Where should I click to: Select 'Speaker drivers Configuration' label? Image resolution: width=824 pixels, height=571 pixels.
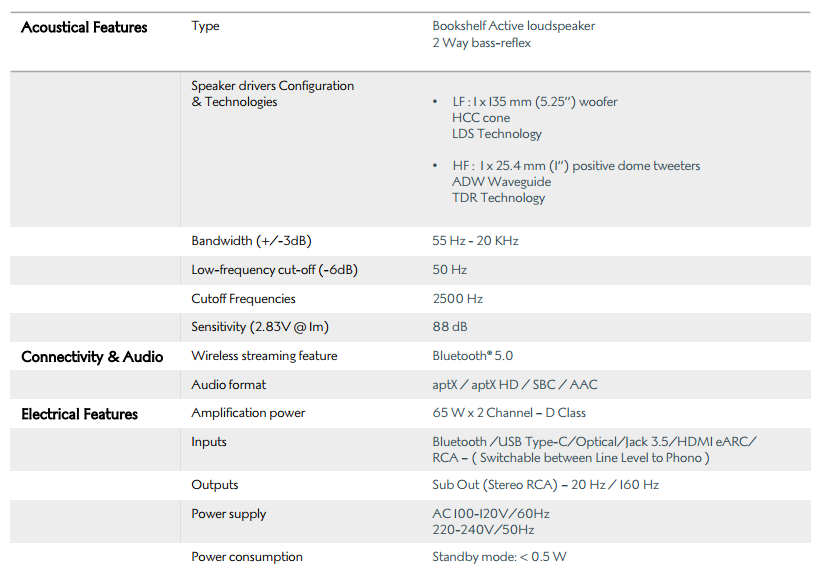[272, 86]
